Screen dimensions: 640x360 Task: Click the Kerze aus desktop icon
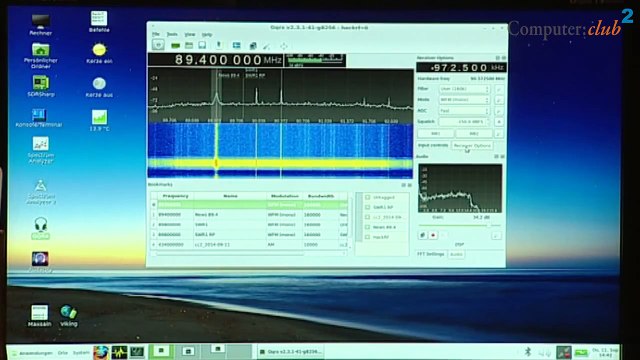pyautogui.click(x=99, y=87)
